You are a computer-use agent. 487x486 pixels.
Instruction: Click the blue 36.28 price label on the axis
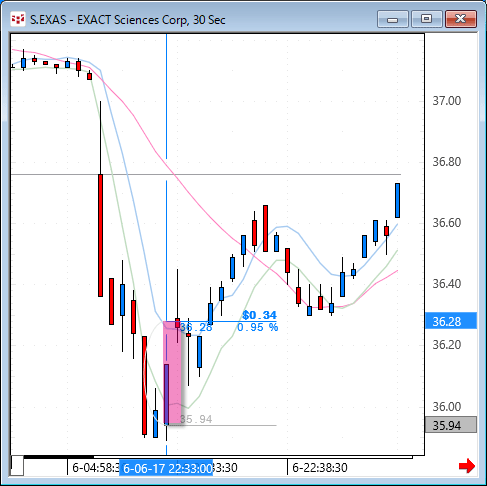(451, 321)
